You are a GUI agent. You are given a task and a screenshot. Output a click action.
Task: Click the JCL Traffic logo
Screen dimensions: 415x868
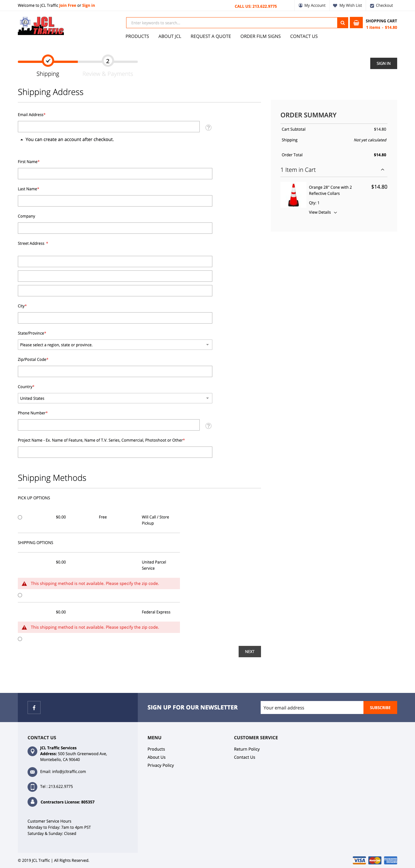41,26
